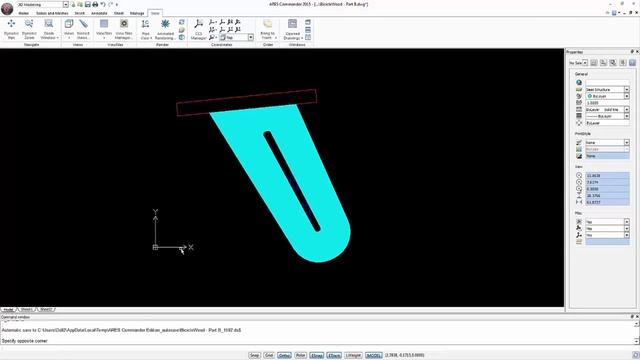Image resolution: width=640 pixels, height=360 pixels.
Task: Select the Dynamic Pan tool
Action: click(11, 29)
